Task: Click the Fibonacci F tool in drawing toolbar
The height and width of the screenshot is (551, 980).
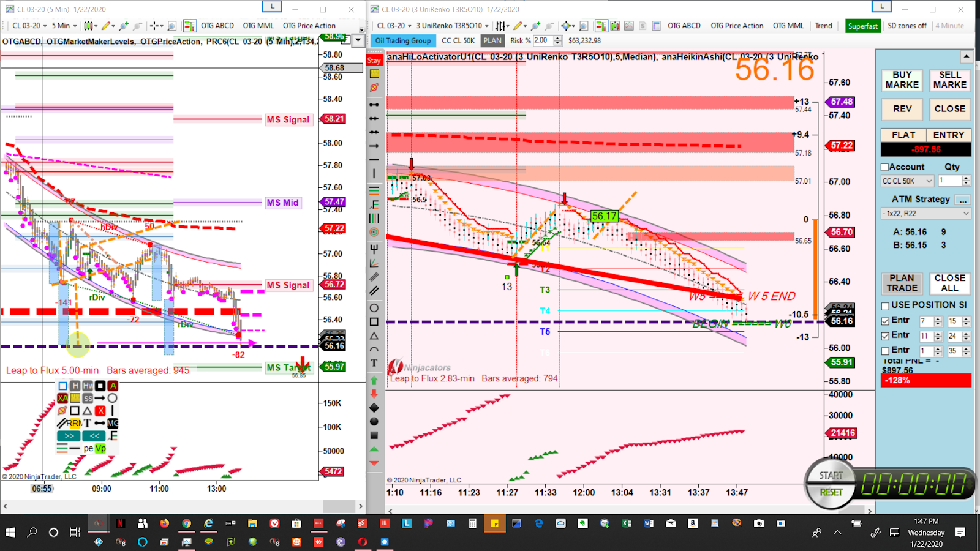Action: coord(374,204)
